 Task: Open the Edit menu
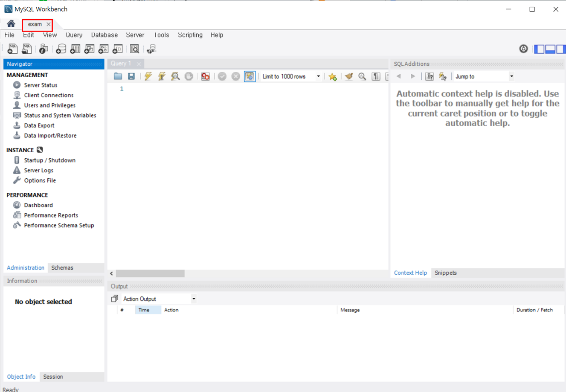pyautogui.click(x=29, y=35)
